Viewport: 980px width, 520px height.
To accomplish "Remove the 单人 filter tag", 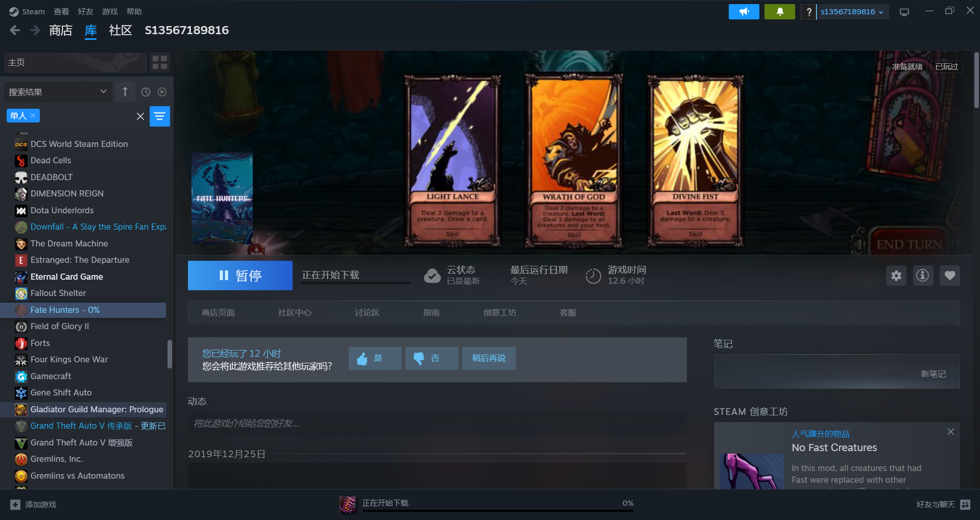I will [x=33, y=116].
